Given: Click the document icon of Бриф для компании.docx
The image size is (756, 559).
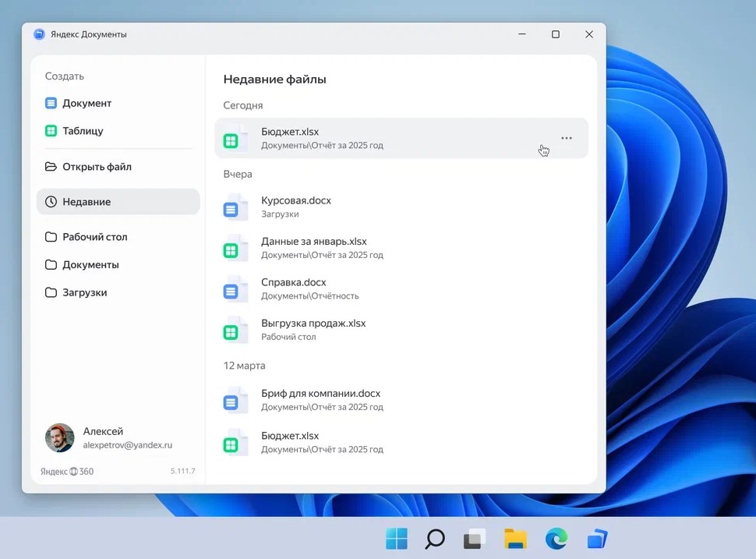Looking at the screenshot, I should coord(235,400).
